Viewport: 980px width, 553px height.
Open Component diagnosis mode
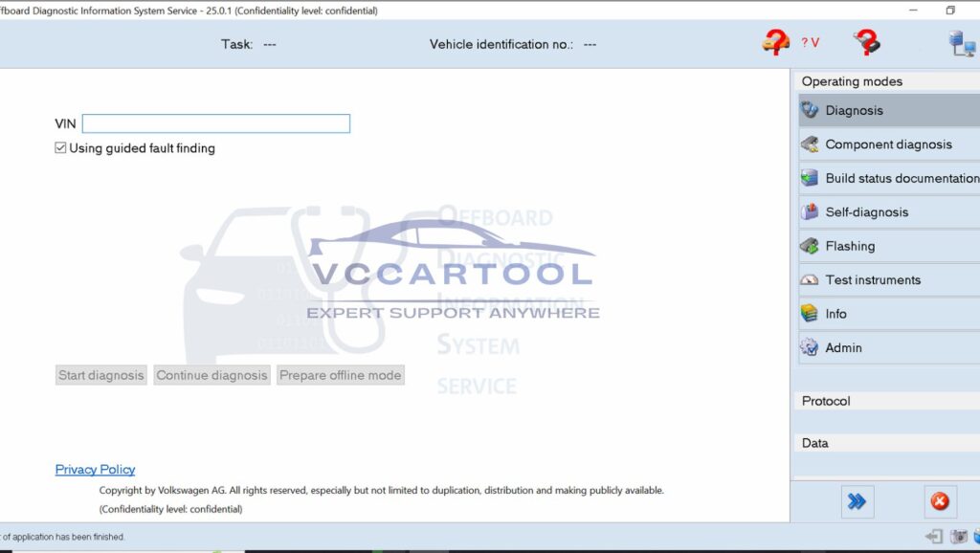point(809,144)
